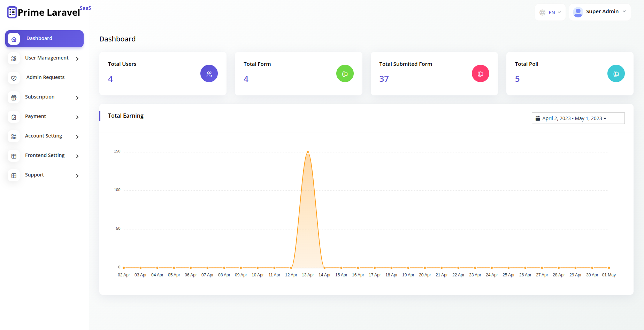Click the Total Users purple people icon

[x=209, y=74]
